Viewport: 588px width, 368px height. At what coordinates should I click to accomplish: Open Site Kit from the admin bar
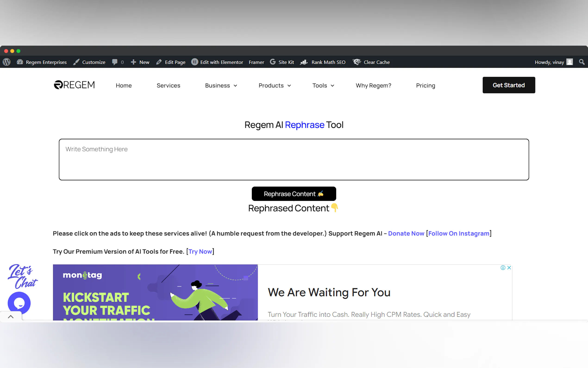point(282,62)
